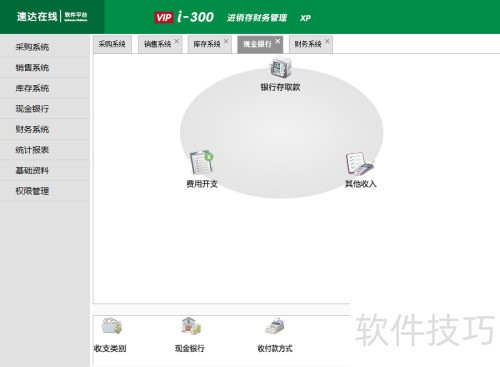Click the 其他收入 label
The height and width of the screenshot is (367, 500).
point(360,184)
